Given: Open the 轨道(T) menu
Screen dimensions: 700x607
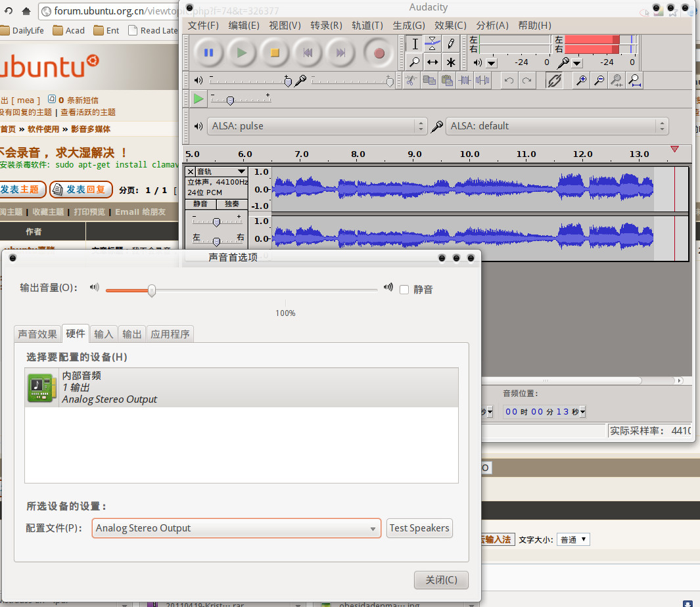Looking at the screenshot, I should point(367,26).
